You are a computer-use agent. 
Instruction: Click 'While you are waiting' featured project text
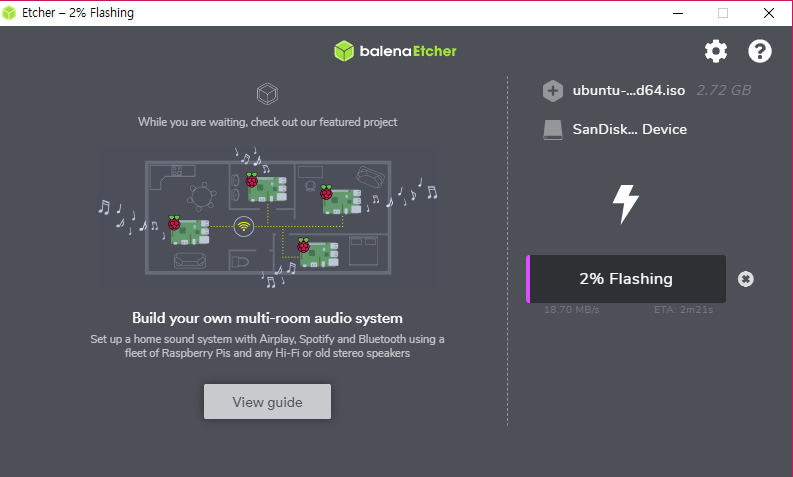(x=267, y=122)
